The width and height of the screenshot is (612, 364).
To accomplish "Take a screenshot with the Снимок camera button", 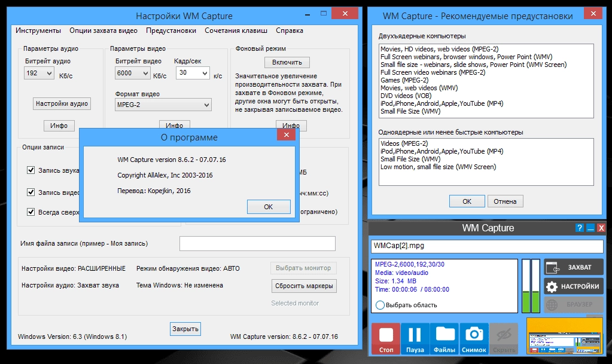I will [474, 339].
